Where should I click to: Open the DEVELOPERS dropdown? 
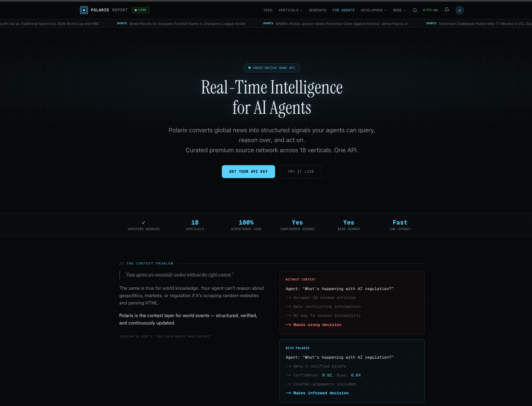pyautogui.click(x=374, y=10)
